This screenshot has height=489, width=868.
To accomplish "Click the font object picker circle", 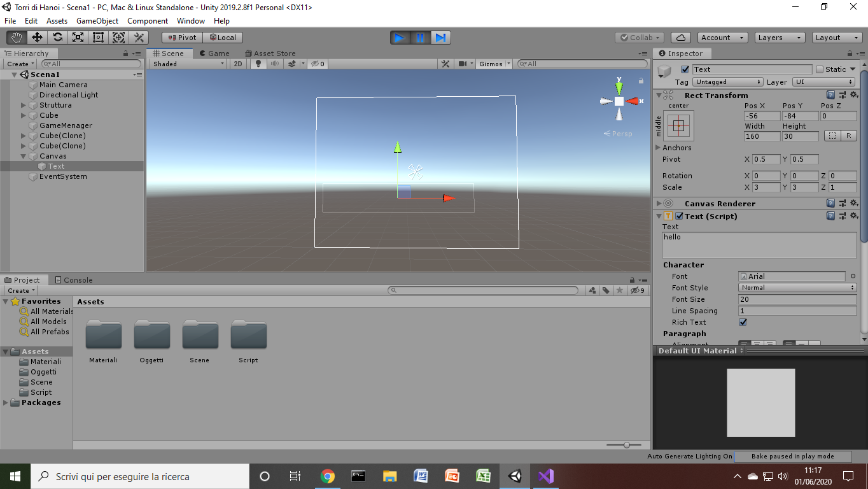I will coord(853,276).
